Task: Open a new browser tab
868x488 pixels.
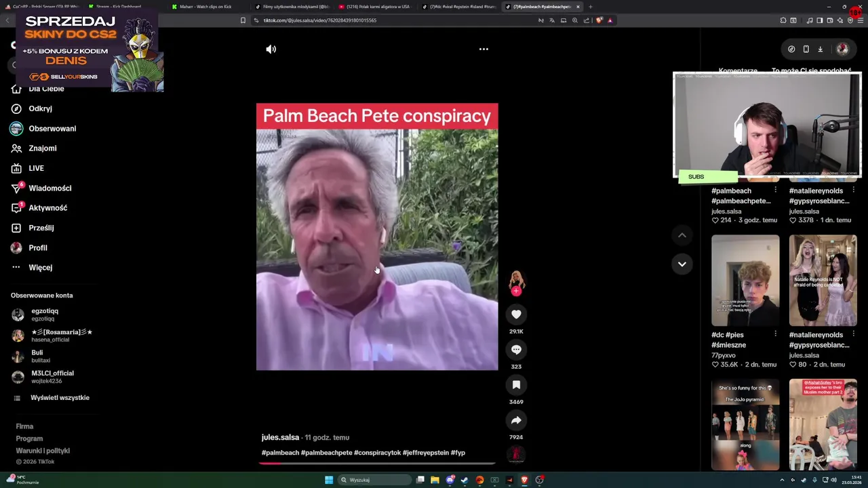Action: (x=591, y=7)
